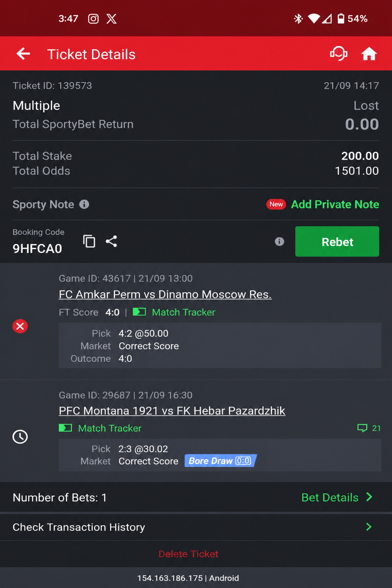This screenshot has height=588, width=392.
Task: Tap info icon beside Rebet button
Action: pos(279,242)
